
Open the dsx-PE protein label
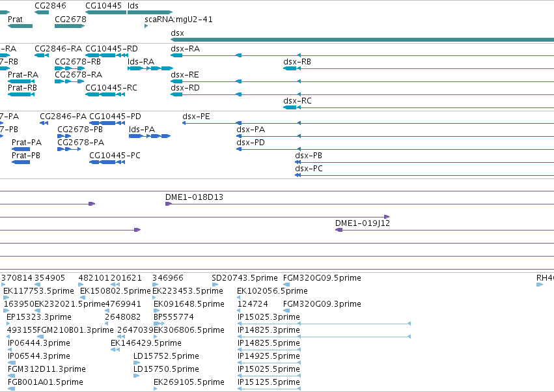pyautogui.click(x=196, y=117)
